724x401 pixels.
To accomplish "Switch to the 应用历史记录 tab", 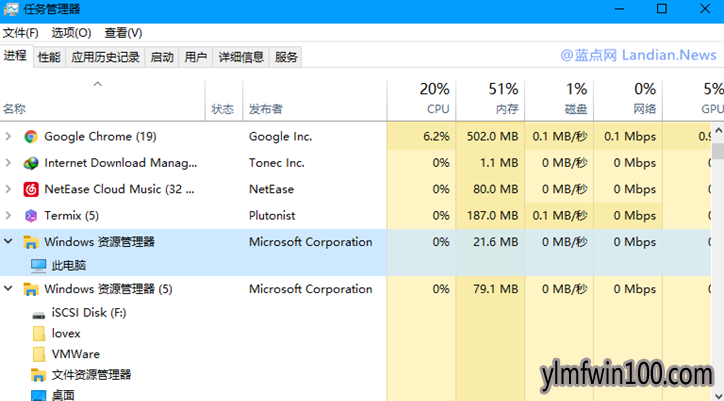I will pos(105,57).
